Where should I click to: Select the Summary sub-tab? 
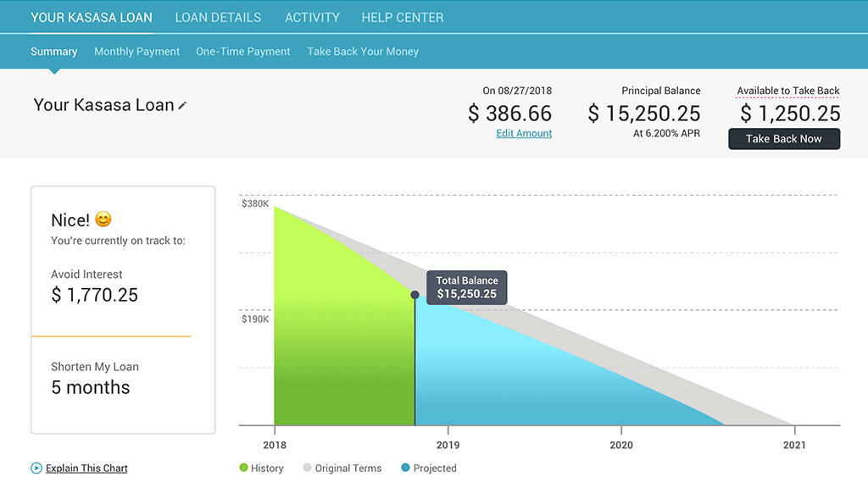(x=54, y=52)
